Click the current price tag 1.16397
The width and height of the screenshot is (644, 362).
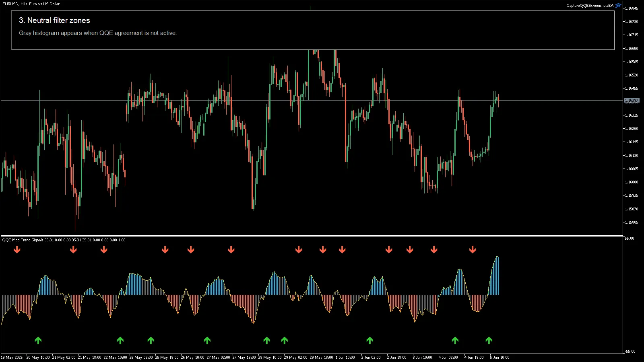(x=632, y=101)
